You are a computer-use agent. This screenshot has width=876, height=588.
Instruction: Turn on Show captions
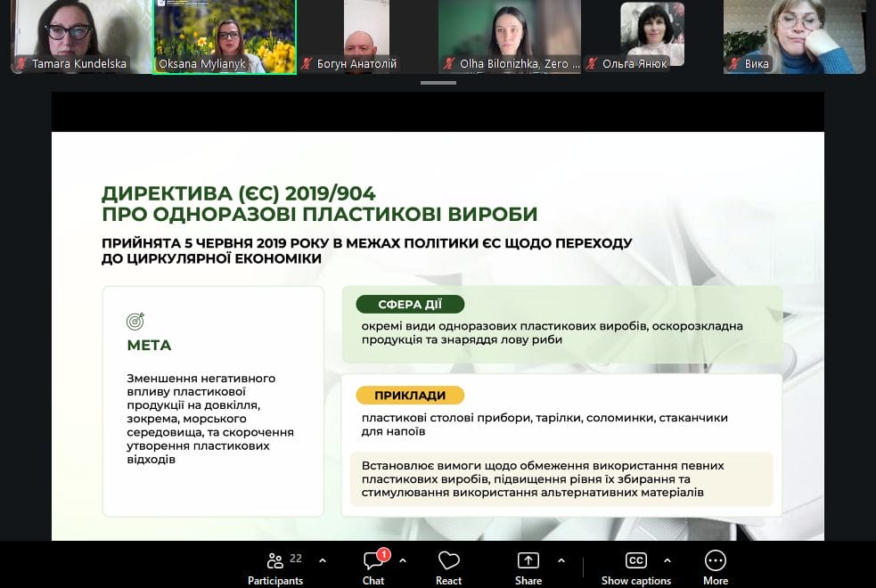pos(635,567)
